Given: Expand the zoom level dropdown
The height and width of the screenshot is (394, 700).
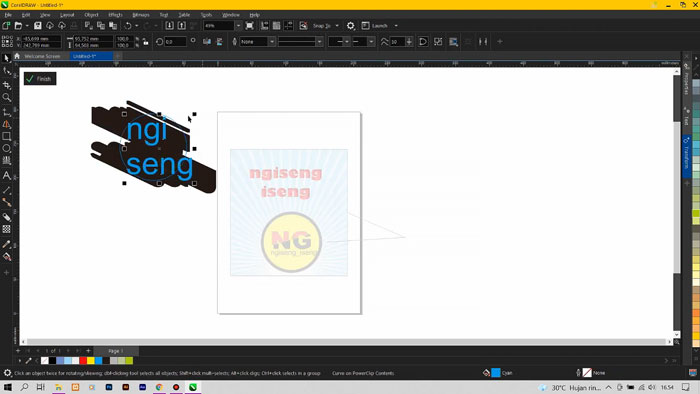Looking at the screenshot, I should [x=238, y=26].
